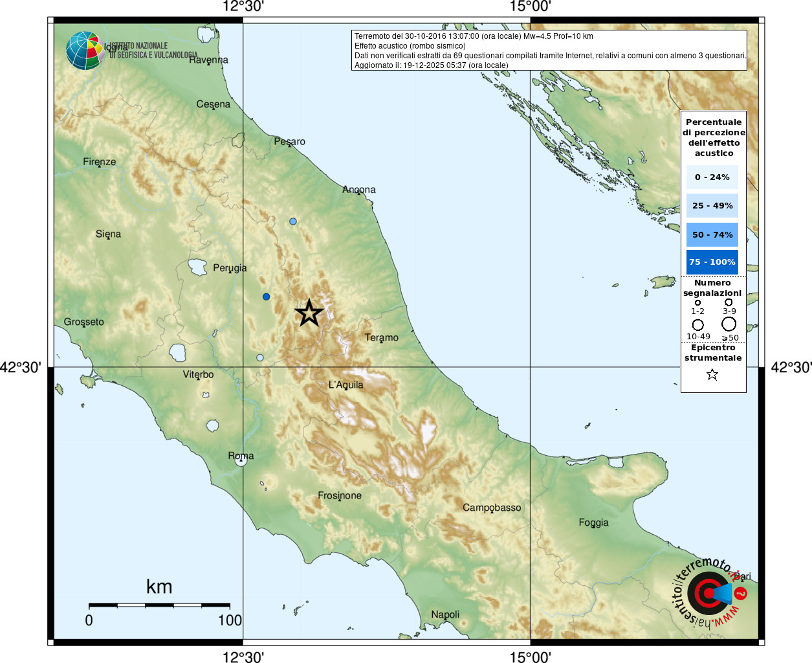Select the light blue circle south of Ancona

[x=293, y=221]
